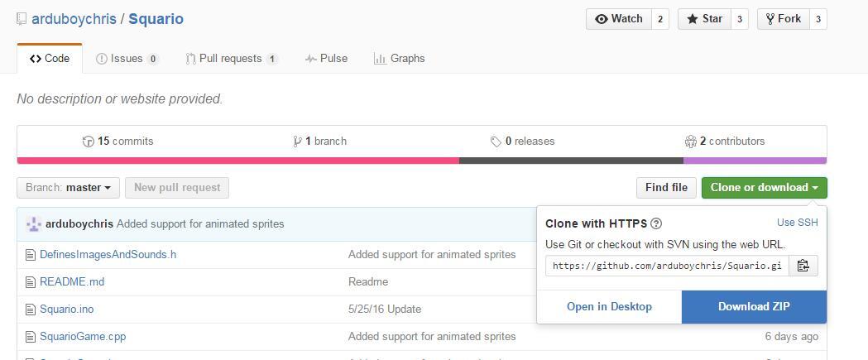Collapse the Clone or download dropdown
The image size is (868, 360).
[x=764, y=188]
